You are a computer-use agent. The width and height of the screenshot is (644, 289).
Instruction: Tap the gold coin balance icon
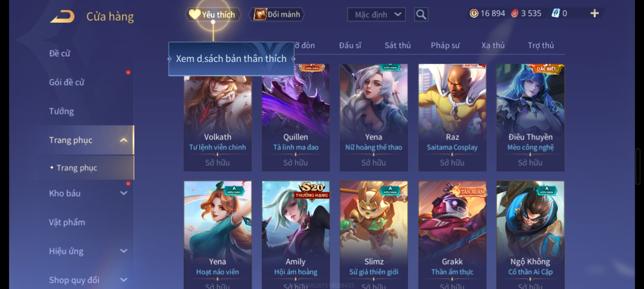(x=474, y=13)
